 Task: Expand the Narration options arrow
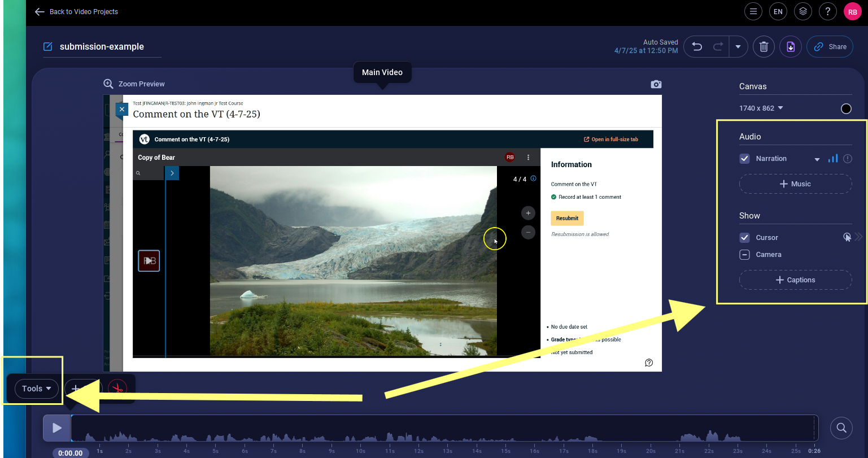(817, 159)
